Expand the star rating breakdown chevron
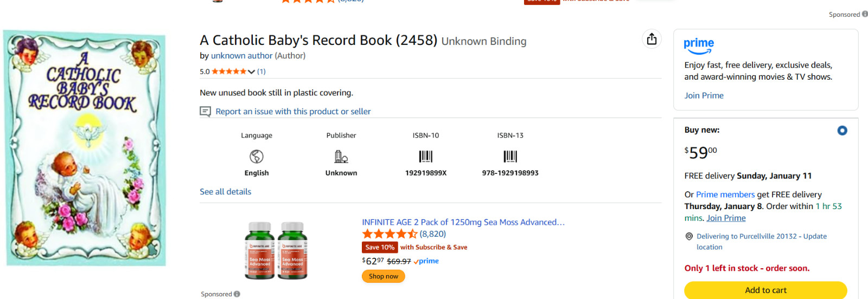Image resolution: width=868 pixels, height=299 pixels. [x=251, y=71]
